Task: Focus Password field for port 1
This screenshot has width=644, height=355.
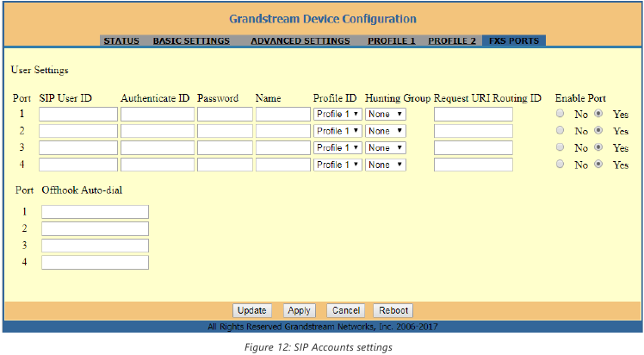Action: (225, 115)
